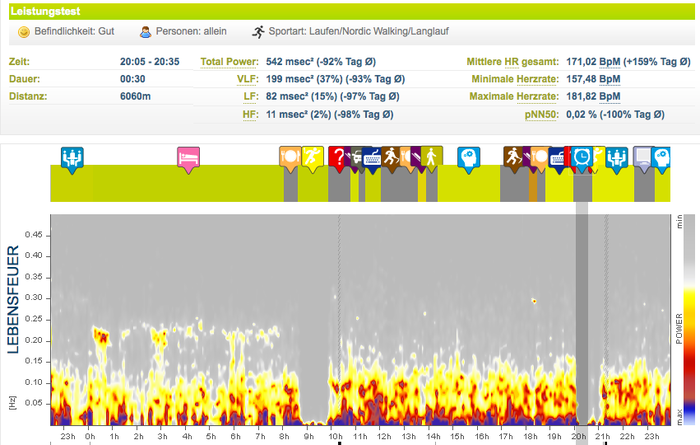The width and height of the screenshot is (700, 445).
Task: Open the Total Power term link
Action: coord(228,62)
